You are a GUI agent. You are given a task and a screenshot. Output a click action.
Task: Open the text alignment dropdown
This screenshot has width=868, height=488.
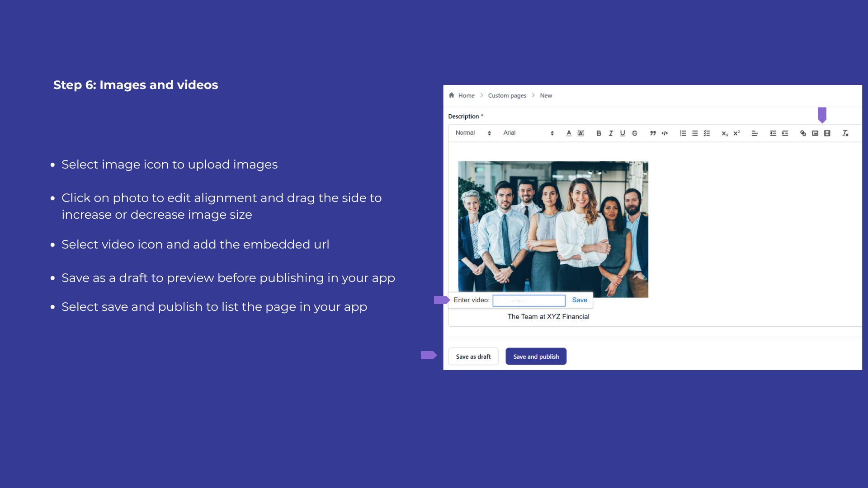click(755, 133)
